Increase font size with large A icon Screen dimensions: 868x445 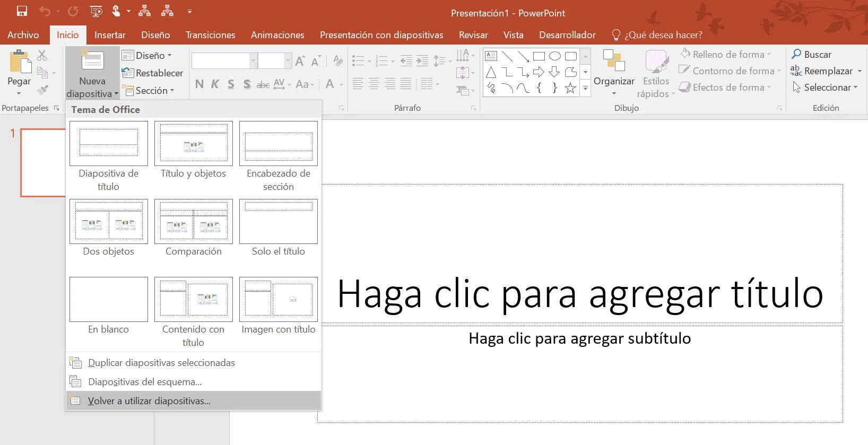(300, 61)
